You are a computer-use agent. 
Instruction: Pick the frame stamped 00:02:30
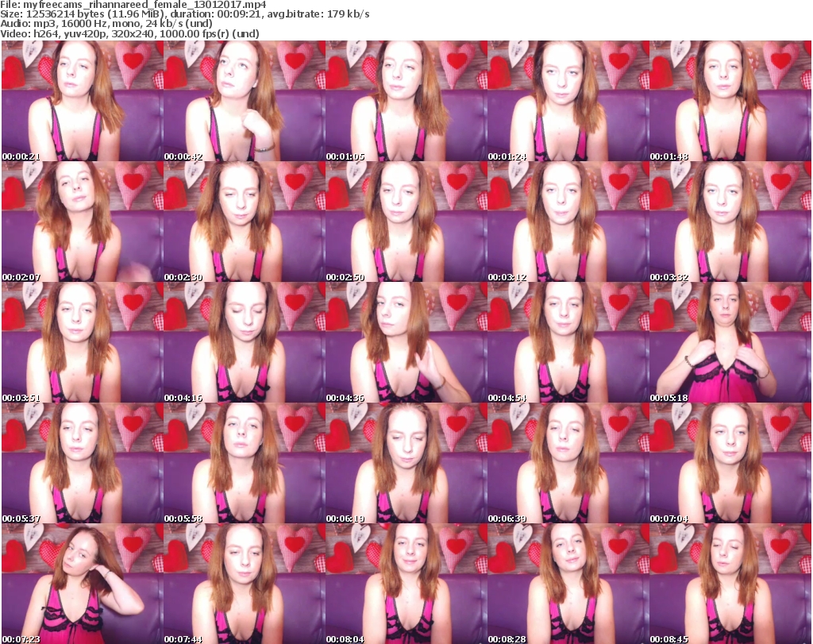[245, 222]
